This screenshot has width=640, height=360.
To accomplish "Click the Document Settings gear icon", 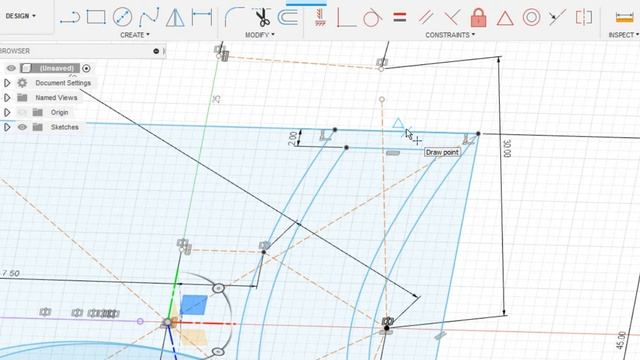I will (x=22, y=83).
